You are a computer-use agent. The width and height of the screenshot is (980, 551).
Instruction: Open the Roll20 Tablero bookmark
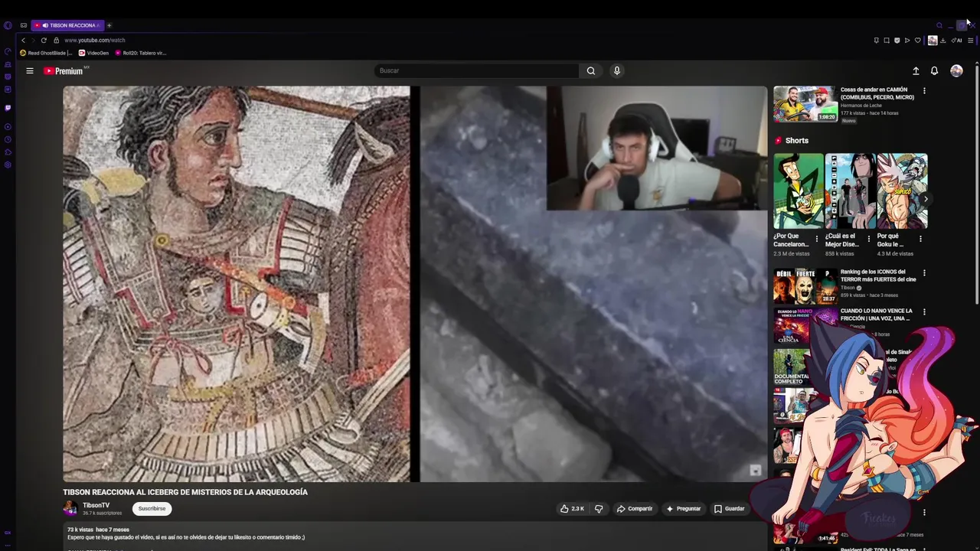pos(141,53)
